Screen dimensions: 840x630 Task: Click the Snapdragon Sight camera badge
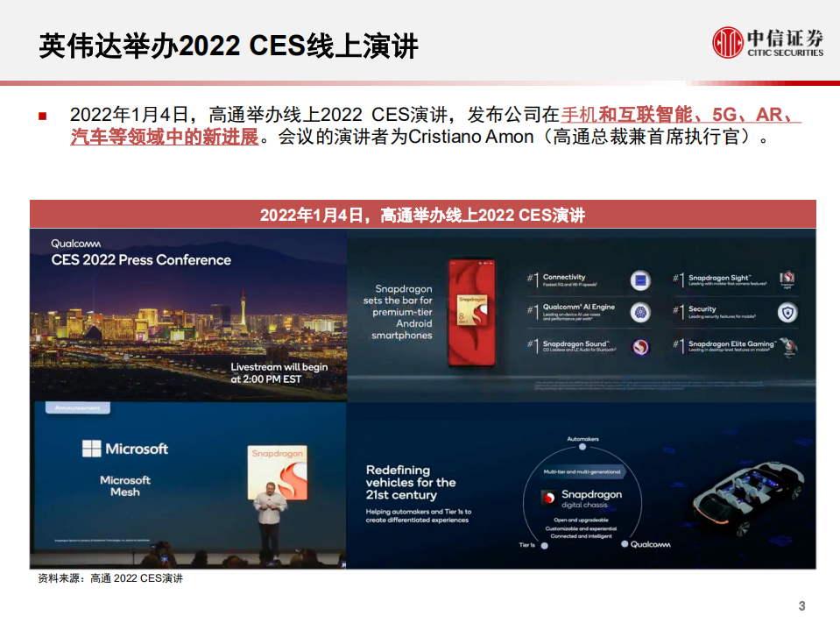click(786, 279)
